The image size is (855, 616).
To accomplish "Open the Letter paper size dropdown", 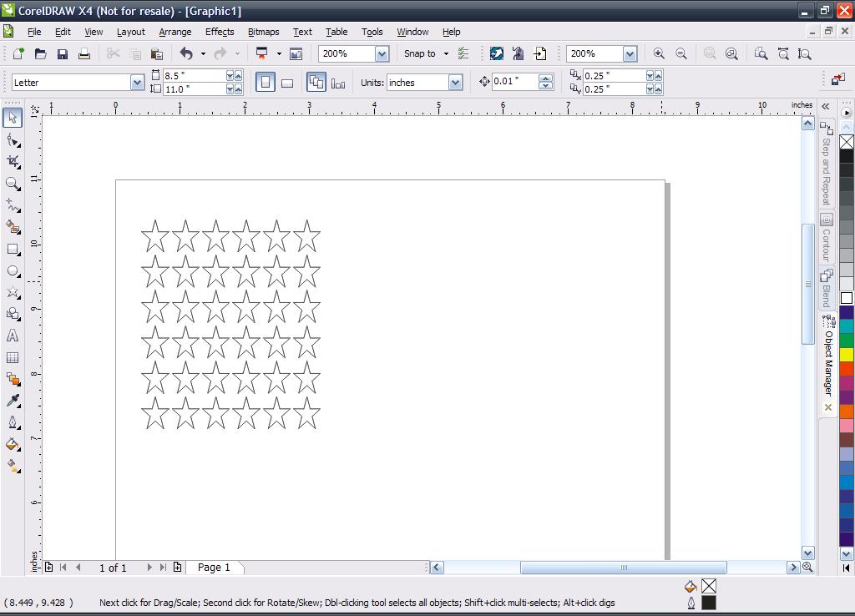I will click(137, 83).
